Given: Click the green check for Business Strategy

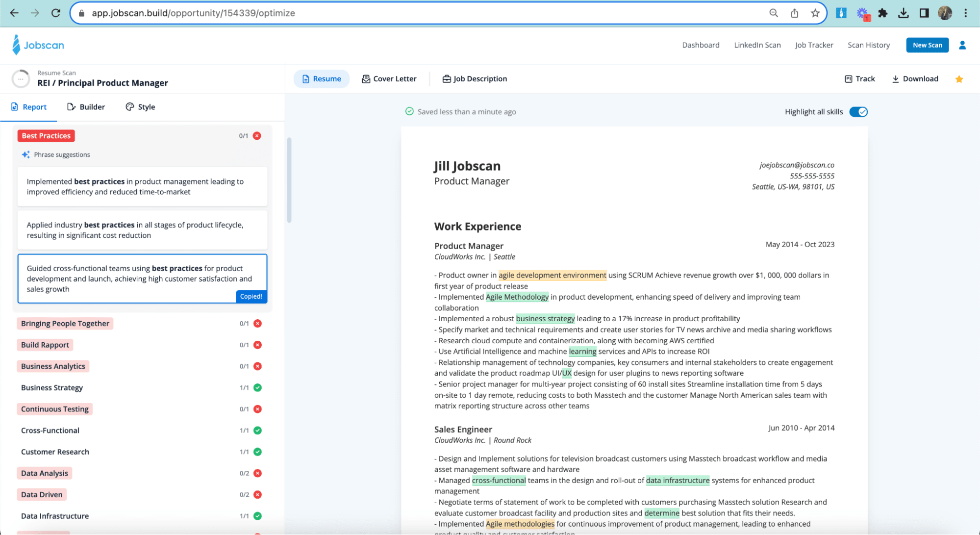Looking at the screenshot, I should [257, 387].
